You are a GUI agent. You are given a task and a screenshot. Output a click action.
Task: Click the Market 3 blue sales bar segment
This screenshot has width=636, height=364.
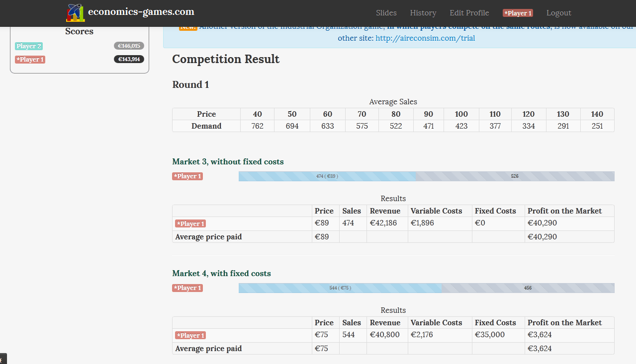pyautogui.click(x=327, y=176)
